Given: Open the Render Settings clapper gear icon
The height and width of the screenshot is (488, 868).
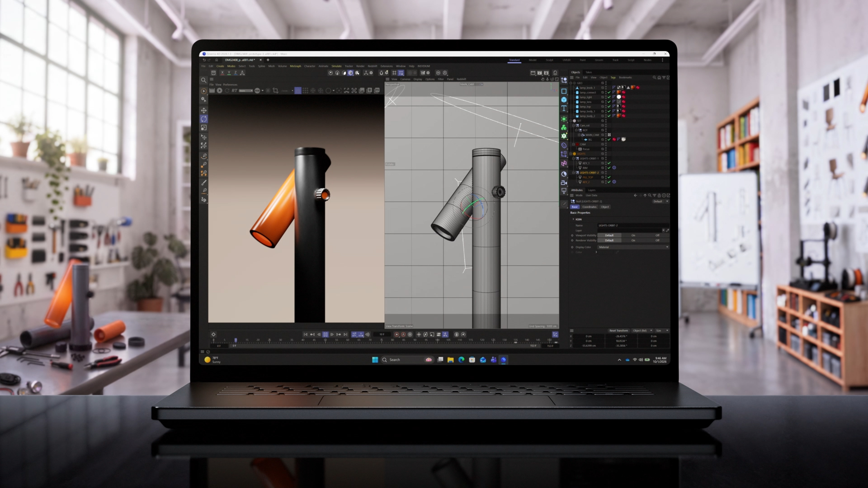Looking at the screenshot, I should point(546,73).
